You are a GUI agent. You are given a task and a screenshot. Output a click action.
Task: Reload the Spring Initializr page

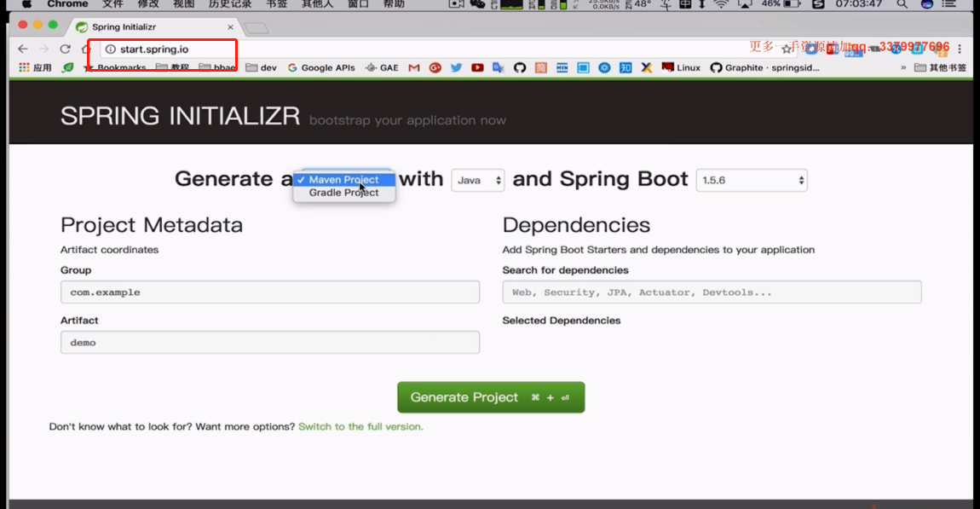(x=65, y=49)
